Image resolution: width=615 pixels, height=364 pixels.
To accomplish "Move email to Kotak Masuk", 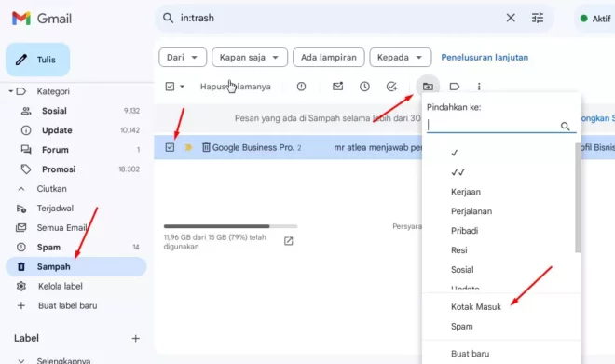I will click(476, 307).
